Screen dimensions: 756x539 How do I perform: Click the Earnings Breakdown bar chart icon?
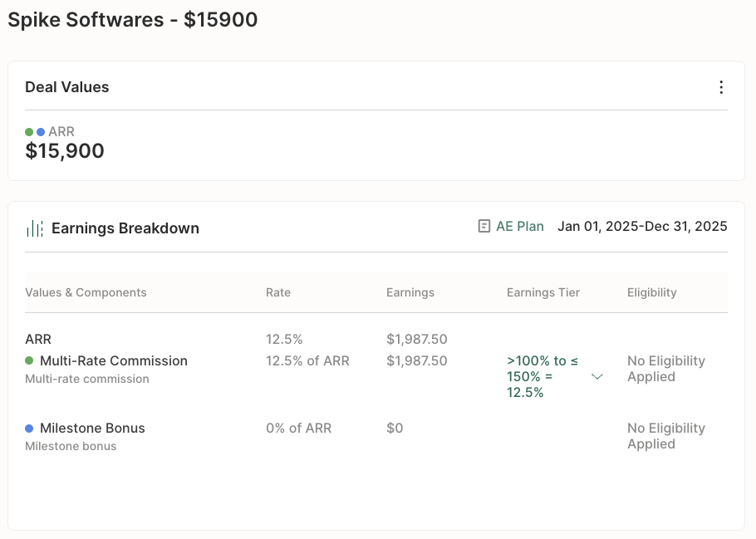pos(35,228)
